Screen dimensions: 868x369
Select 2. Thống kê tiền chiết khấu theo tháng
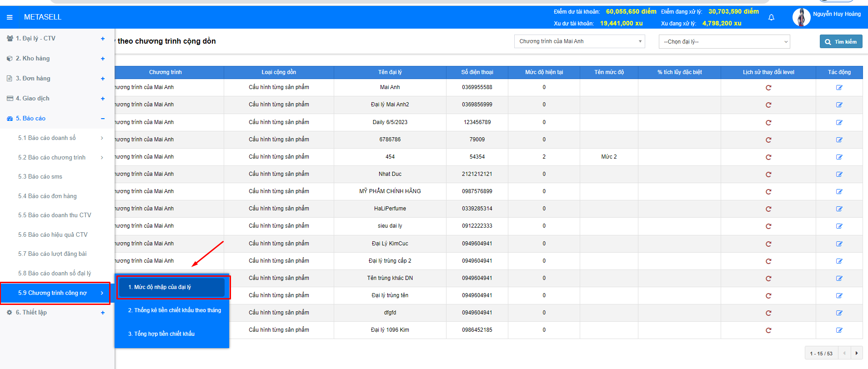[174, 310]
